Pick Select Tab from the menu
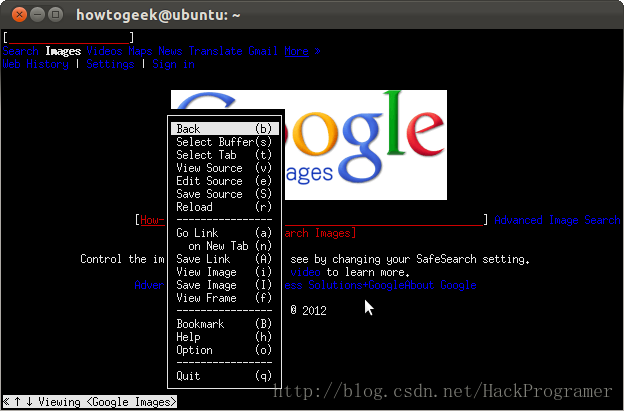624x411 pixels. pos(225,155)
